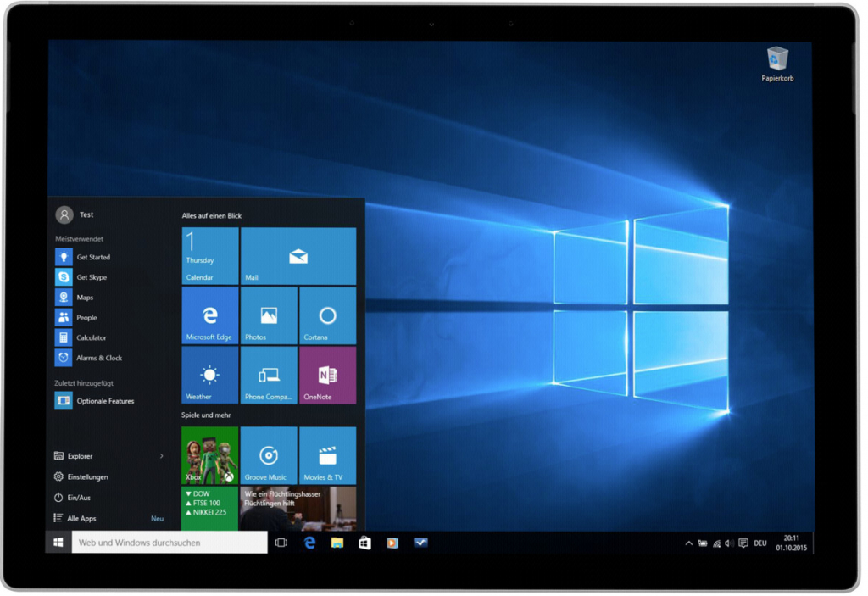
Task: Launch the OneNote tile
Action: click(327, 376)
